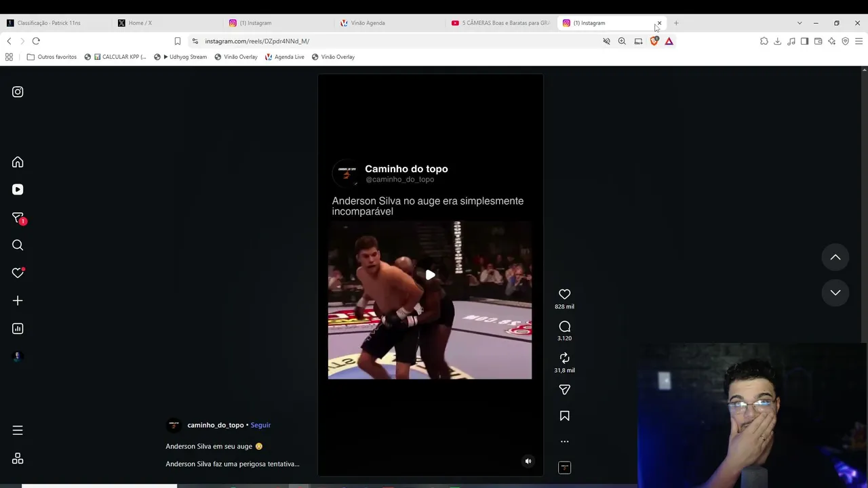Open the caminho_do_topo username link

click(215, 425)
